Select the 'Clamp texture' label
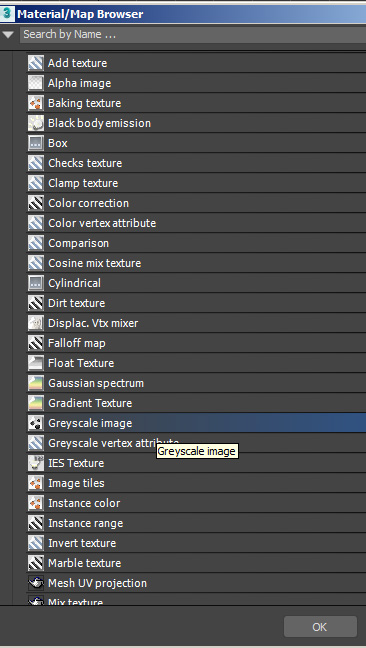366x648 pixels. coord(83,183)
